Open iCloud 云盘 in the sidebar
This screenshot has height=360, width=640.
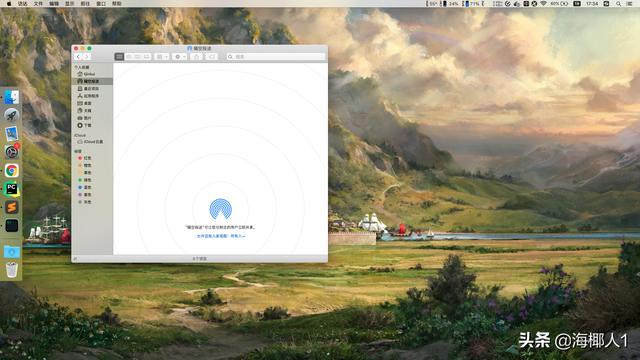click(92, 142)
